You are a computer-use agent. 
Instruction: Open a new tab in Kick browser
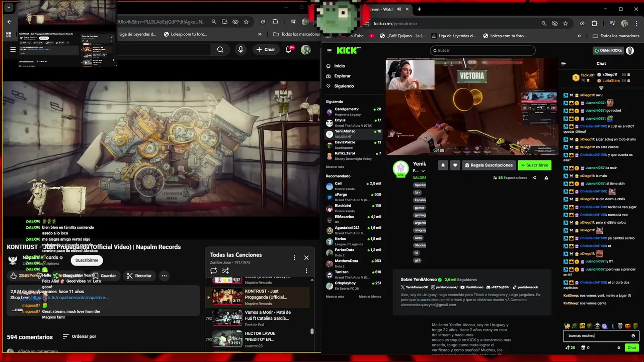[x=419, y=9]
